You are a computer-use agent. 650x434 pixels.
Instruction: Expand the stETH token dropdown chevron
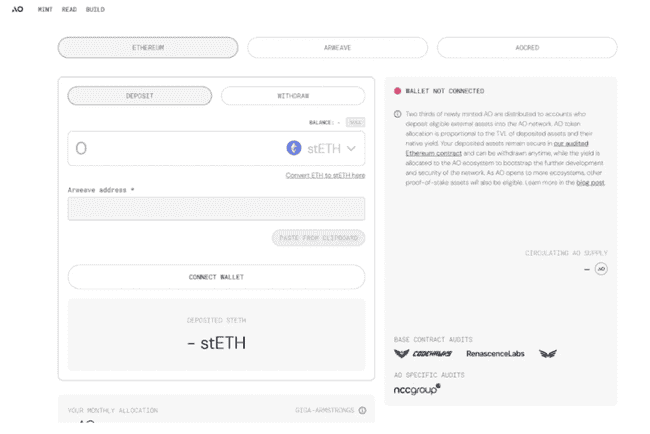click(x=351, y=148)
